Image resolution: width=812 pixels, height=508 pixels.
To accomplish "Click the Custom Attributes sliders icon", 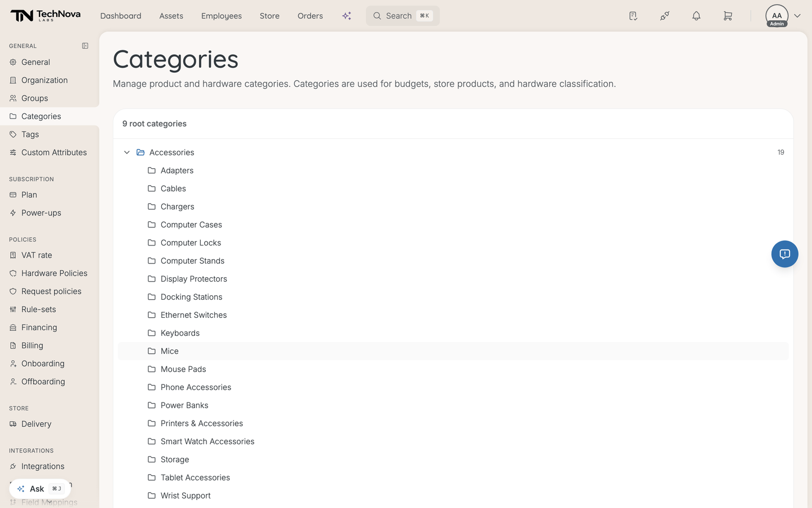I will pos(13,152).
